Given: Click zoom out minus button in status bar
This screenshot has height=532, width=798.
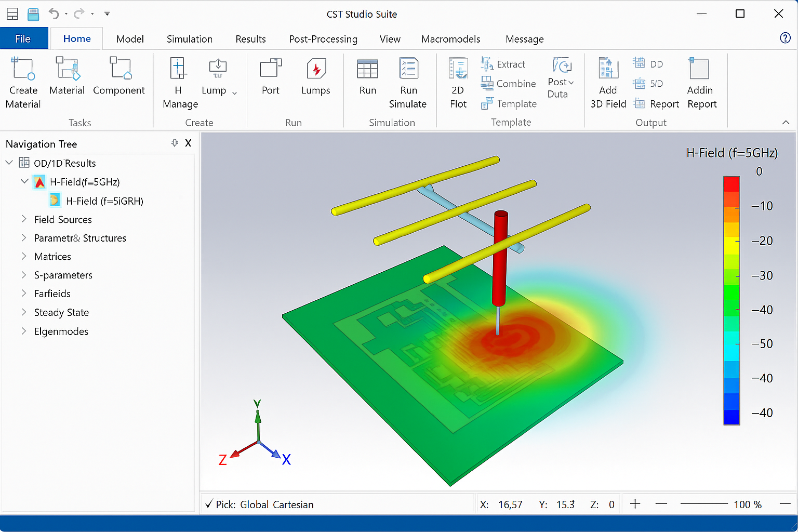Looking at the screenshot, I should (x=661, y=503).
